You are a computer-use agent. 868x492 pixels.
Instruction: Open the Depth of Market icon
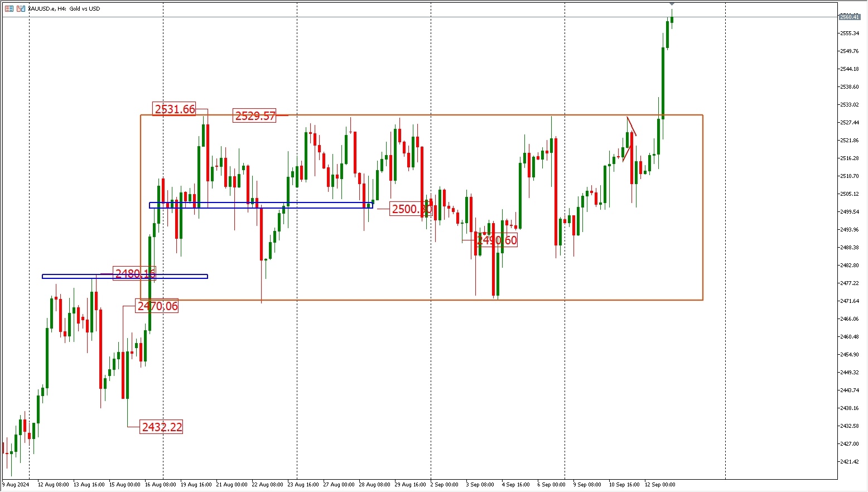click(x=21, y=8)
